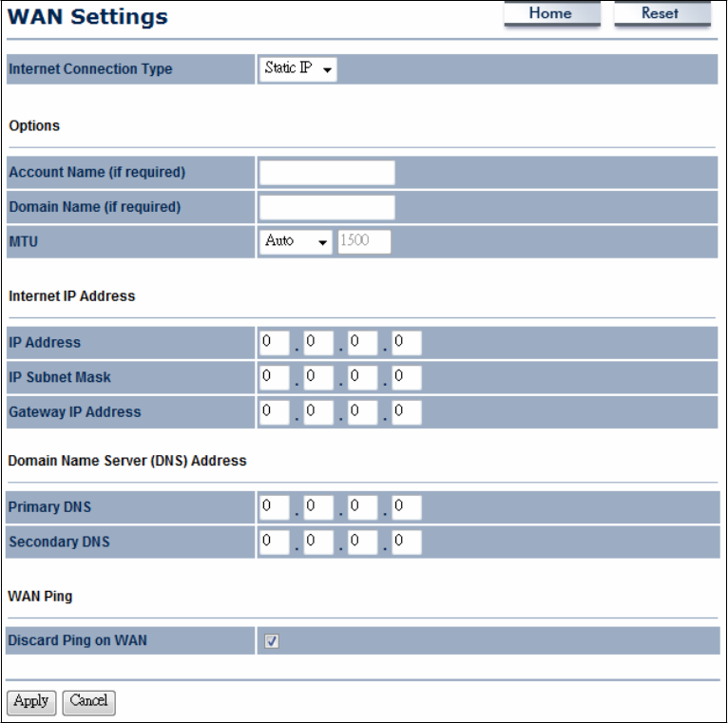Click the Domain Name Server (DNS) Address heading
Screen dimensions: 728x723
127,462
